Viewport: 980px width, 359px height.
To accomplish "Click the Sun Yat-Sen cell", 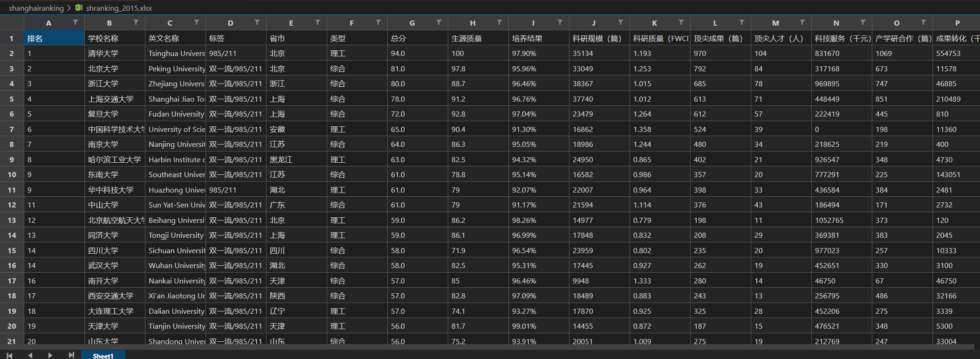I will point(175,205).
